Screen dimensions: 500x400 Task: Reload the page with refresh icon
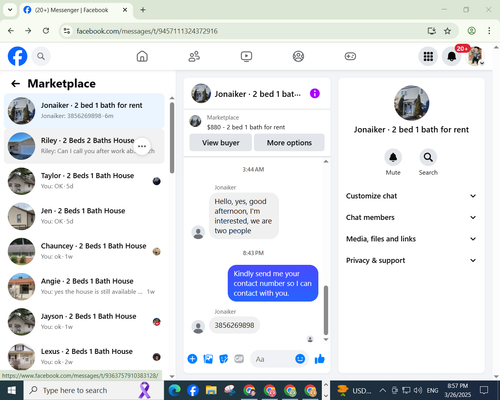point(46,31)
